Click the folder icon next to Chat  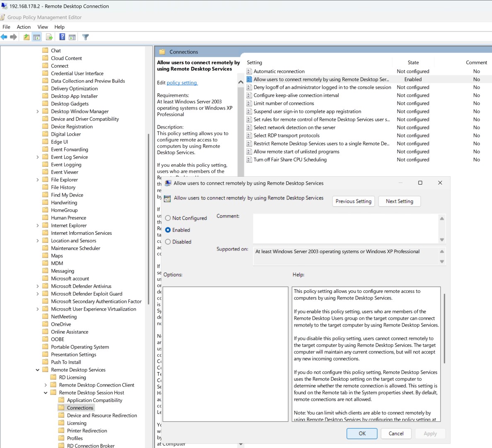[x=45, y=50]
